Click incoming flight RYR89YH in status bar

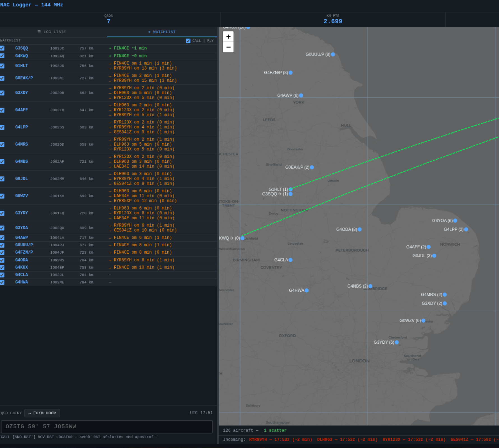(x=280, y=439)
